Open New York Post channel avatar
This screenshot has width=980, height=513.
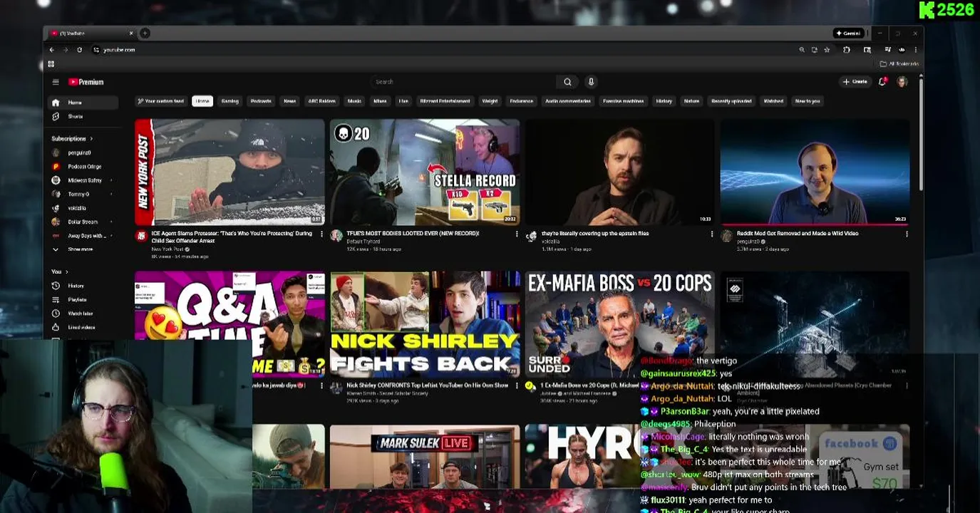(141, 236)
